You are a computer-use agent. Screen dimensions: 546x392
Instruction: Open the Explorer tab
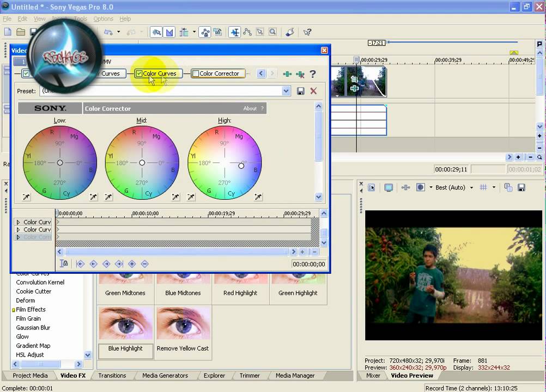pos(214,376)
